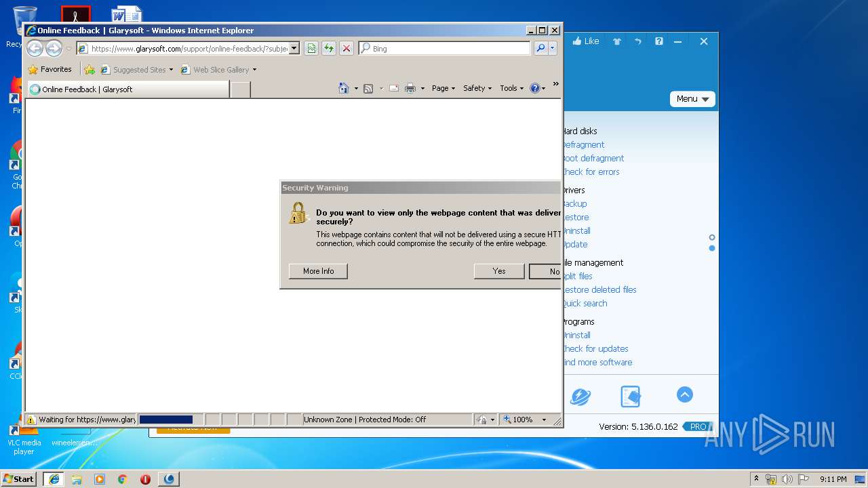Click Check for errors link
Screen dimensions: 868x488
[x=591, y=172]
